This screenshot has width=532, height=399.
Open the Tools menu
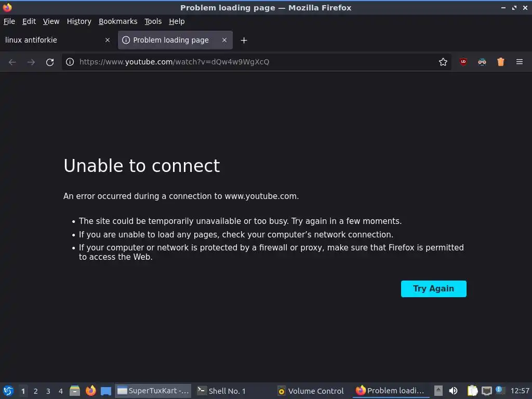pos(153,21)
